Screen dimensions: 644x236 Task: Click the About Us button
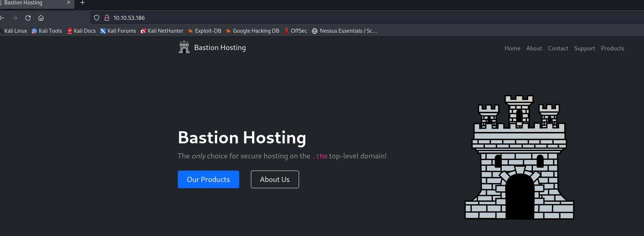tap(275, 179)
